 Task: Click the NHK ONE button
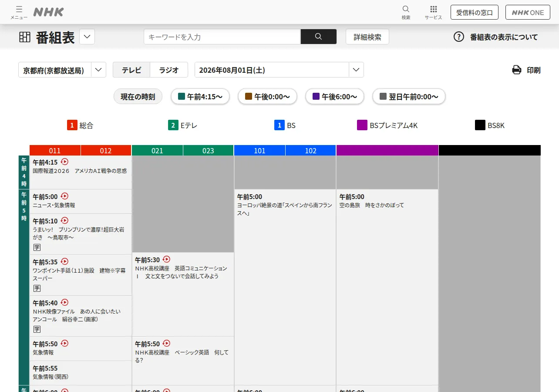tap(528, 12)
